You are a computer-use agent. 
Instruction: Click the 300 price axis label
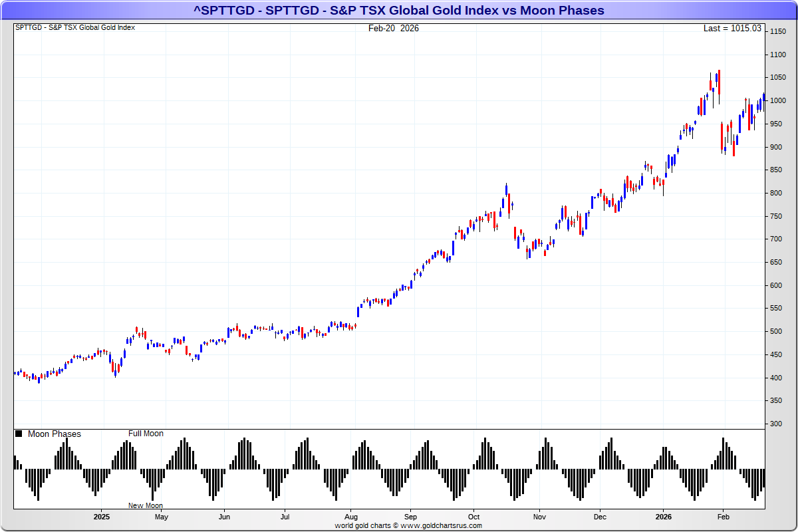(x=776, y=424)
